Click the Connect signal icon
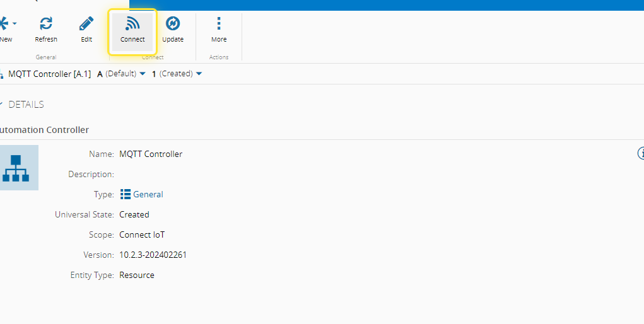This screenshot has width=644, height=324. click(x=132, y=24)
